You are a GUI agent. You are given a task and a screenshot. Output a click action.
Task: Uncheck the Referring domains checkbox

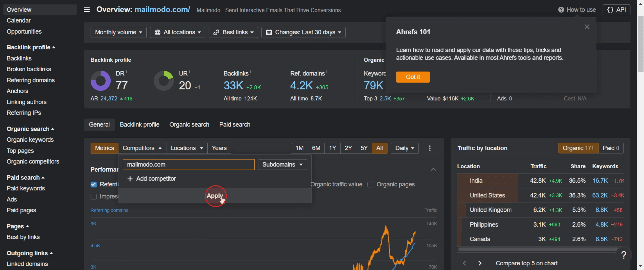93,184
